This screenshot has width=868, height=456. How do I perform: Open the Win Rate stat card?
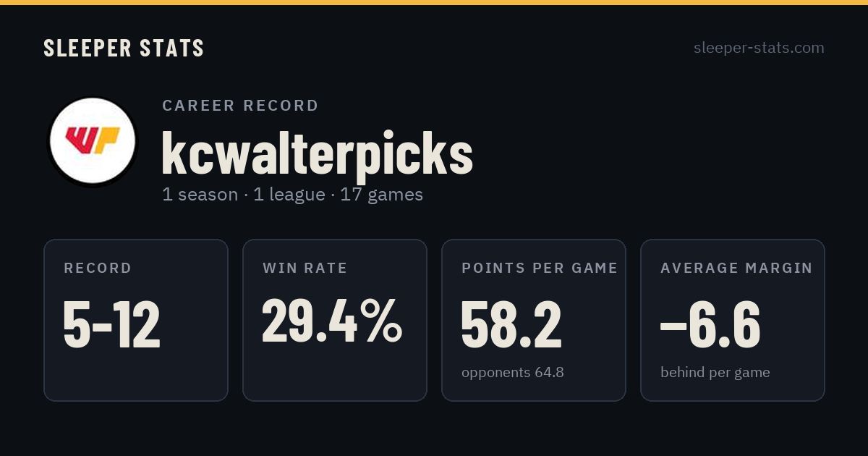tap(335, 320)
